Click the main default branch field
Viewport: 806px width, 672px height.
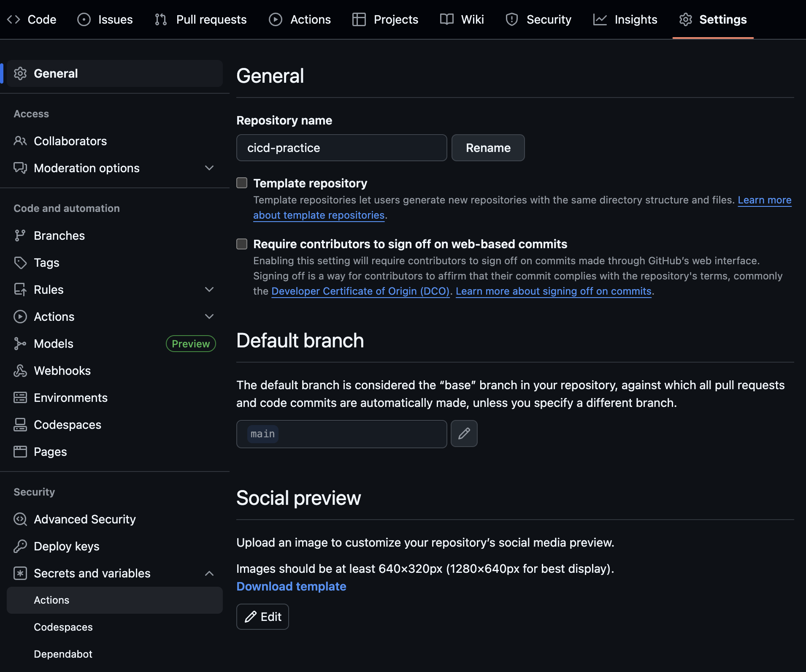tap(342, 434)
